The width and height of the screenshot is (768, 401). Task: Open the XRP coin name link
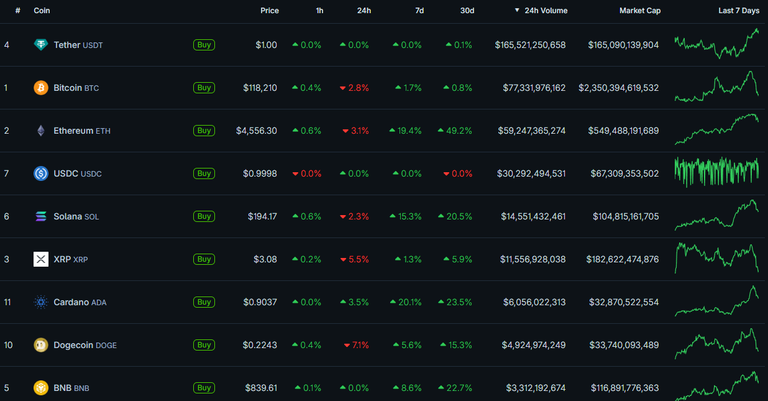[x=71, y=259]
